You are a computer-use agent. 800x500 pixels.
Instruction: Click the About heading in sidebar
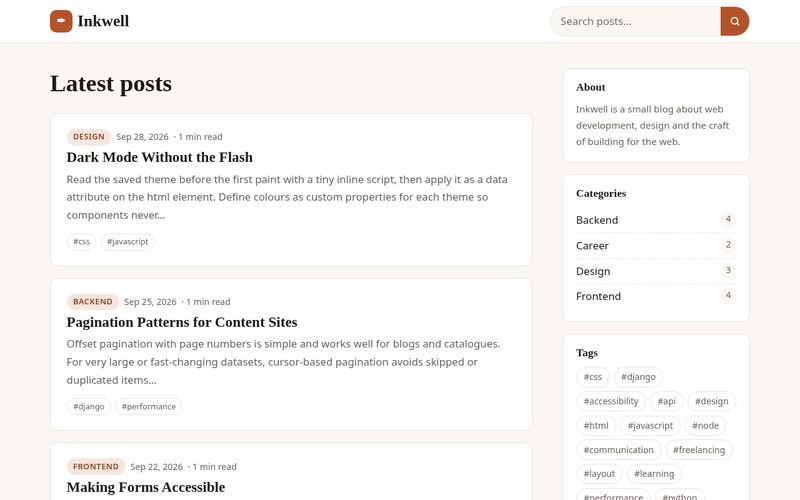[x=590, y=87]
